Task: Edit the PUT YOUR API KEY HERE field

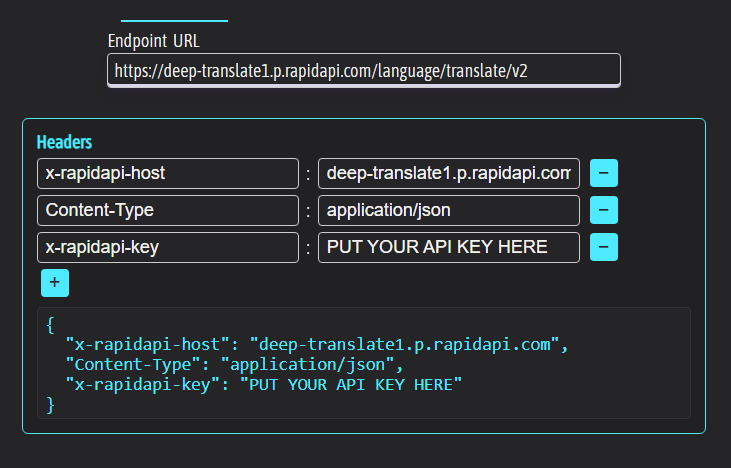Action: pos(448,247)
